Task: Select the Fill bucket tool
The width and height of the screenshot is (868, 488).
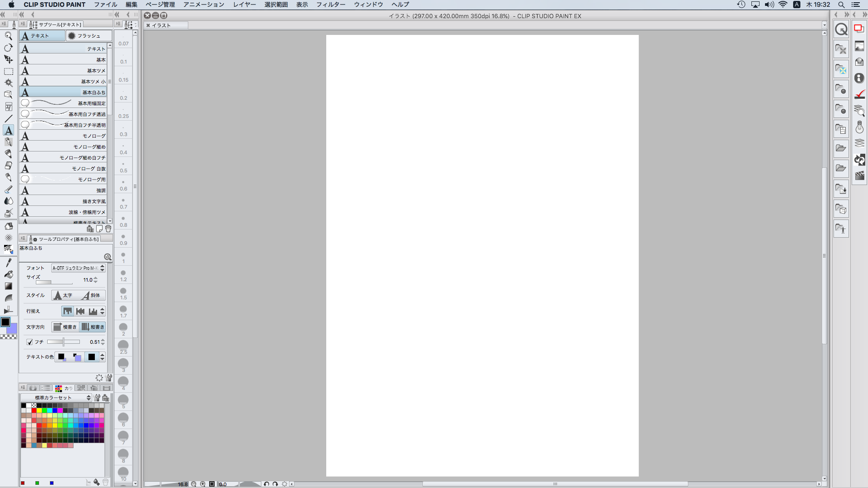Action: [8, 274]
